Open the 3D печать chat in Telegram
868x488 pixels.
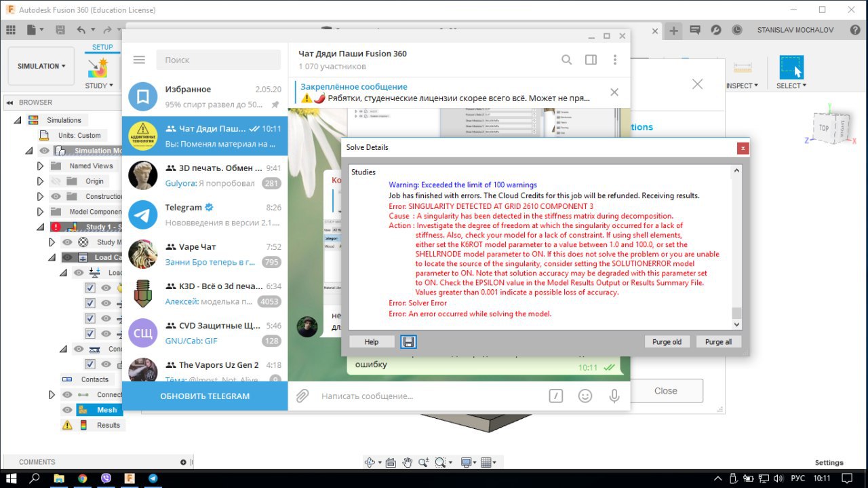(205, 175)
